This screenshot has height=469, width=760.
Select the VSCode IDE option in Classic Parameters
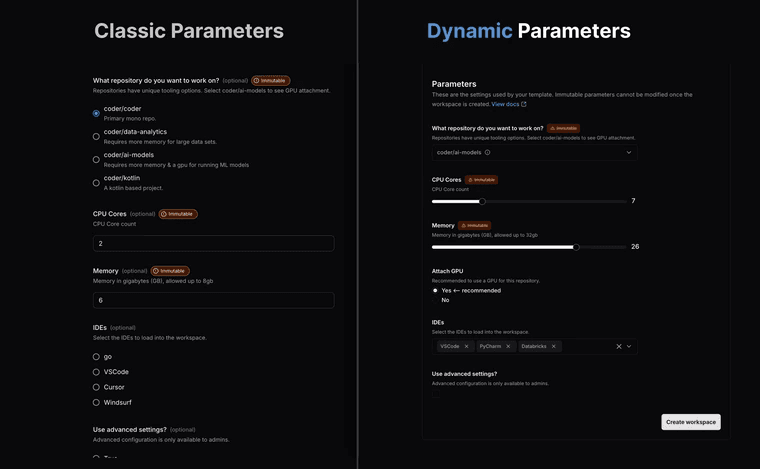(96, 372)
